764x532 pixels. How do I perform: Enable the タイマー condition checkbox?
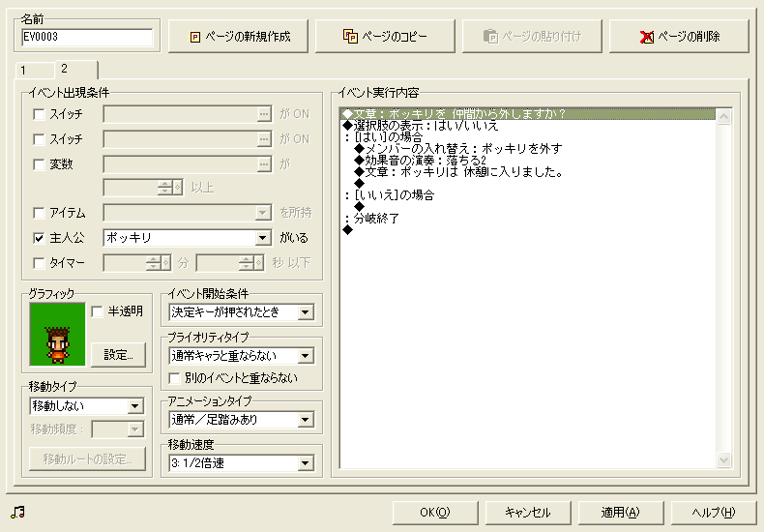click(x=39, y=263)
